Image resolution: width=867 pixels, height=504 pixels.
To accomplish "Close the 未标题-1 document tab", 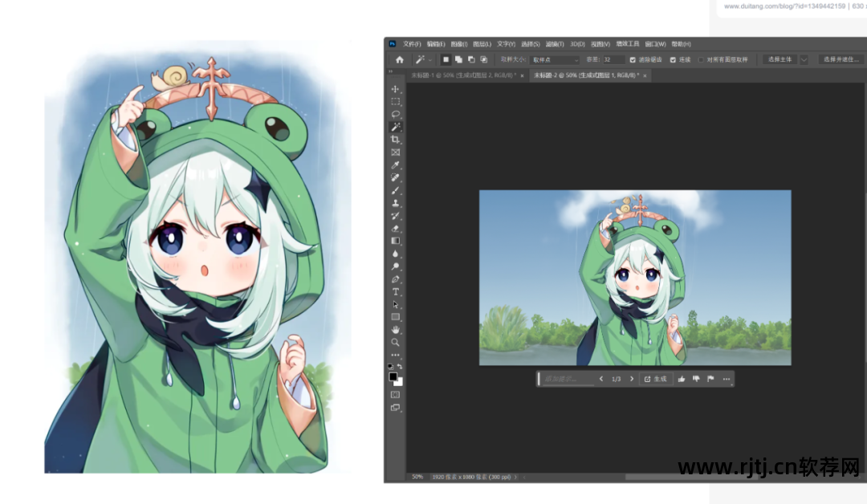I will 522,75.
